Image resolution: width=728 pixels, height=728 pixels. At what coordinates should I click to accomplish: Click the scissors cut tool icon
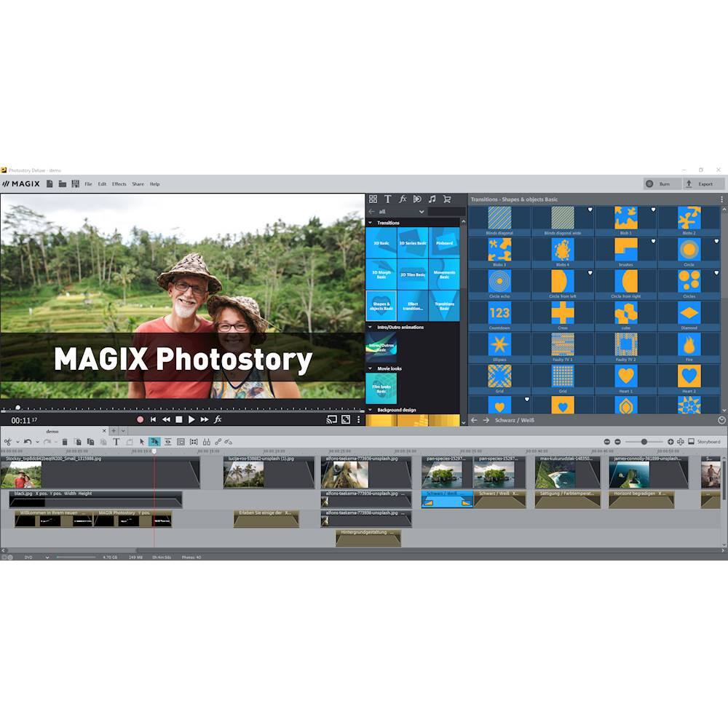pos(7,442)
